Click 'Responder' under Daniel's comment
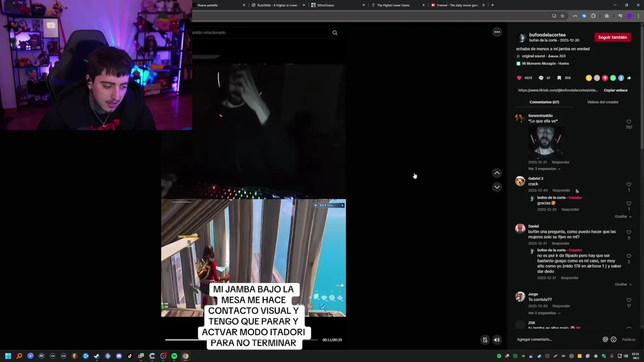This screenshot has width=644, height=362. point(560,243)
